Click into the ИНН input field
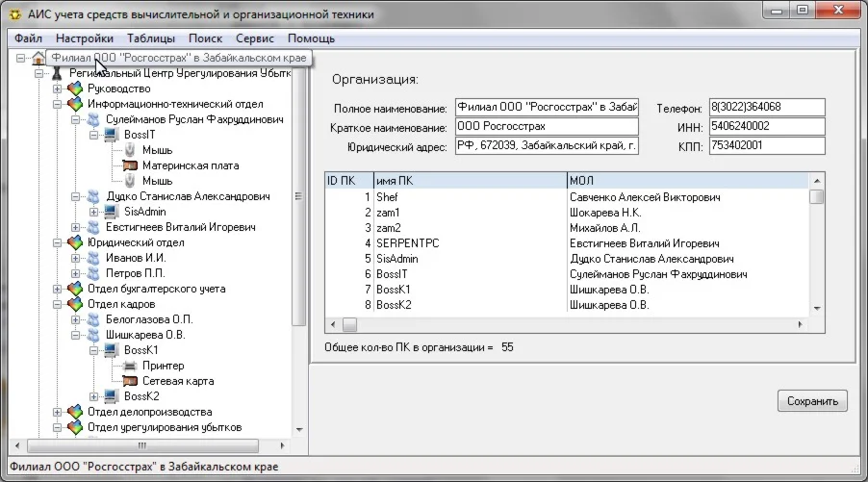This screenshot has height=482, width=868. point(767,127)
